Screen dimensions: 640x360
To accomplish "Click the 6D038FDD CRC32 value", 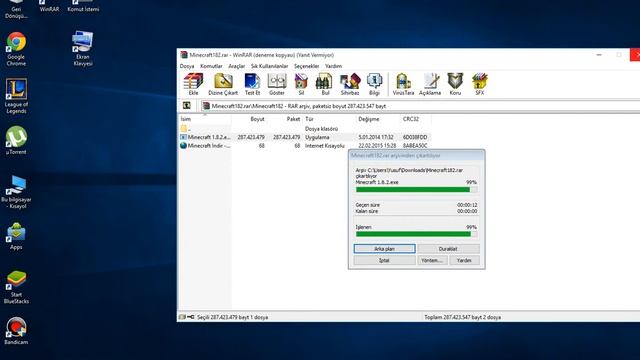I will 415,137.
